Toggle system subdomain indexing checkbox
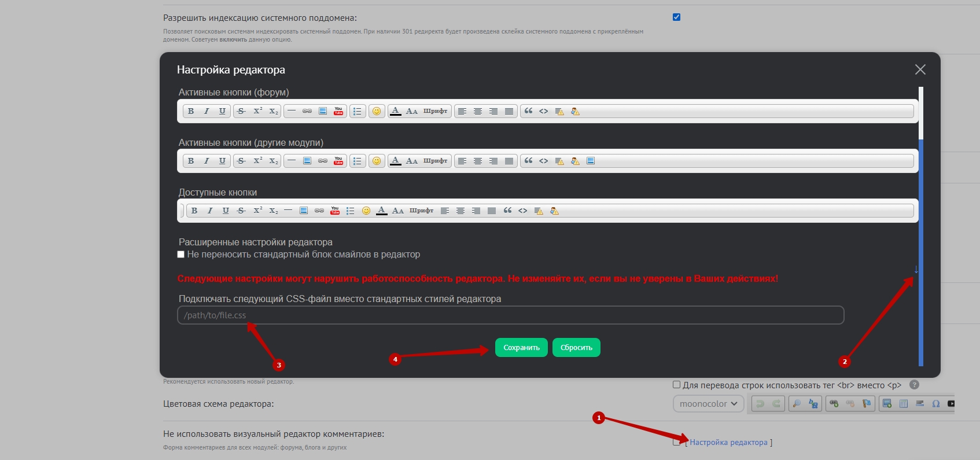The height and width of the screenshot is (460, 980). coord(676,17)
